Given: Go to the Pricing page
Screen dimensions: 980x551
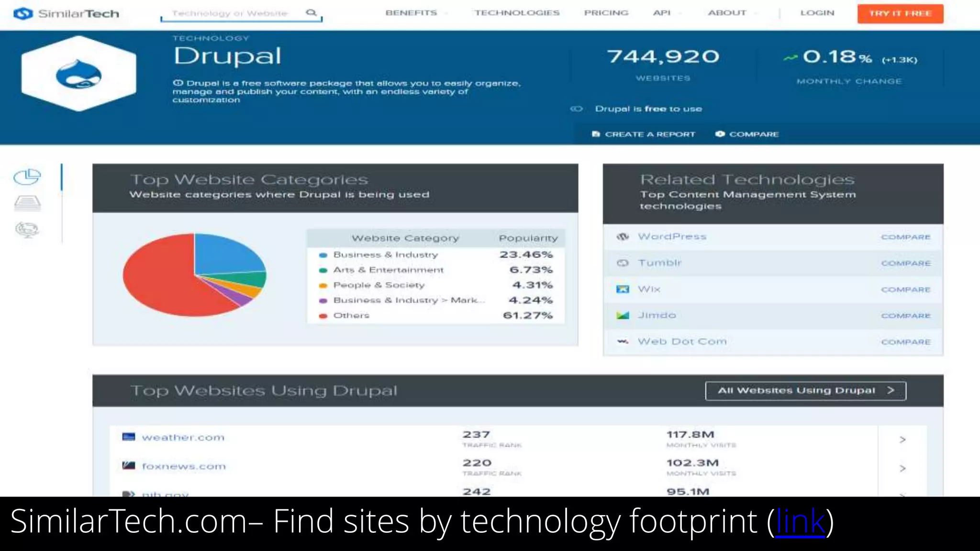Looking at the screenshot, I should [x=606, y=13].
